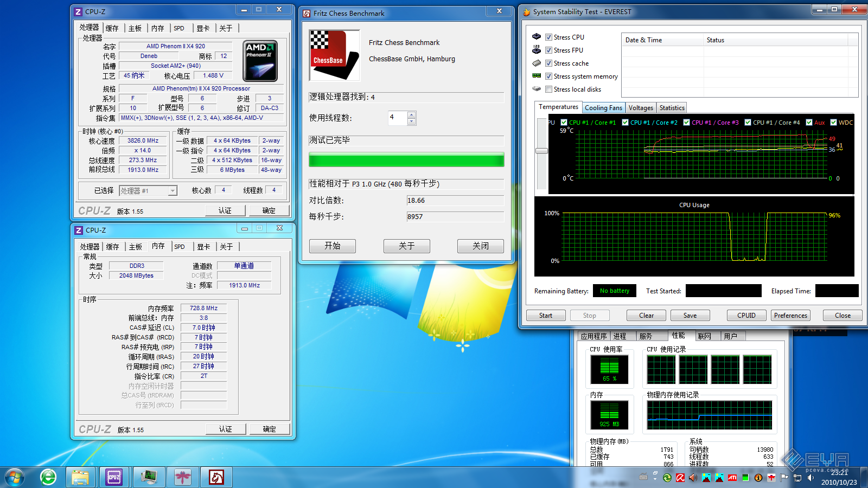868x488 pixels.
Task: Click the AMD Phenom II logo in CPU-Z
Action: [x=260, y=61]
